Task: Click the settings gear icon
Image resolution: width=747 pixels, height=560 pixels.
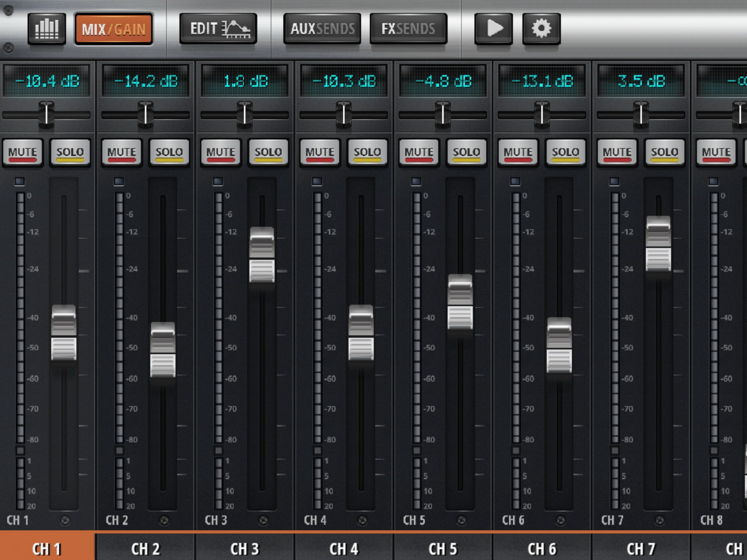Action: tap(541, 29)
